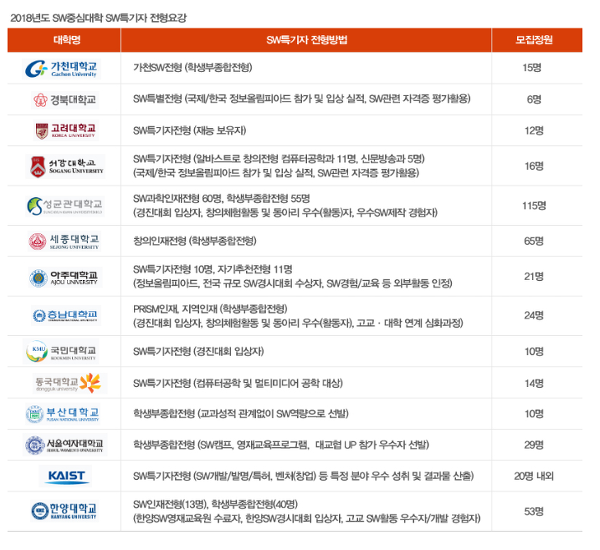Click the 경북대학교 logo
The width and height of the screenshot is (600, 550).
tap(65, 100)
